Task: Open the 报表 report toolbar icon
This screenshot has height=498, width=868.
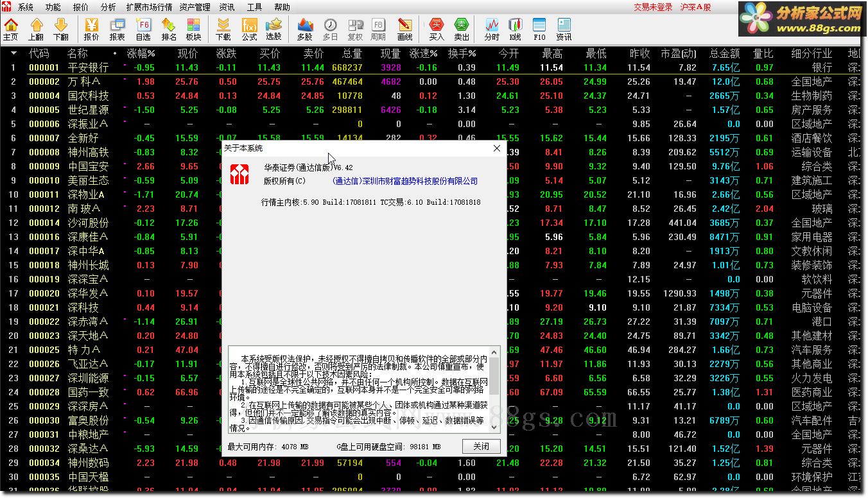Action: (x=117, y=30)
